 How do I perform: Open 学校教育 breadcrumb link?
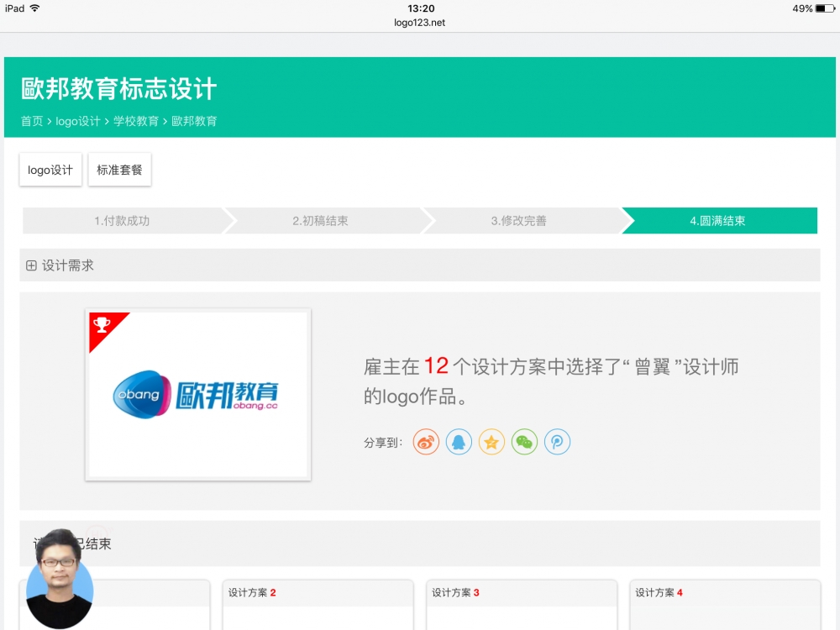[x=136, y=121]
